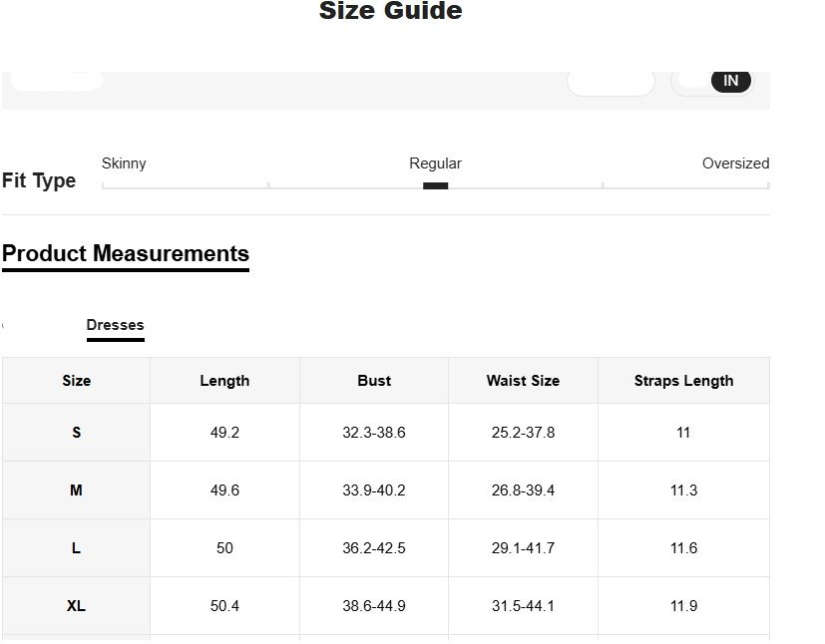Click the 11.9 straps length cell
Image resolution: width=825 pixels, height=644 pixels.
coord(683,606)
